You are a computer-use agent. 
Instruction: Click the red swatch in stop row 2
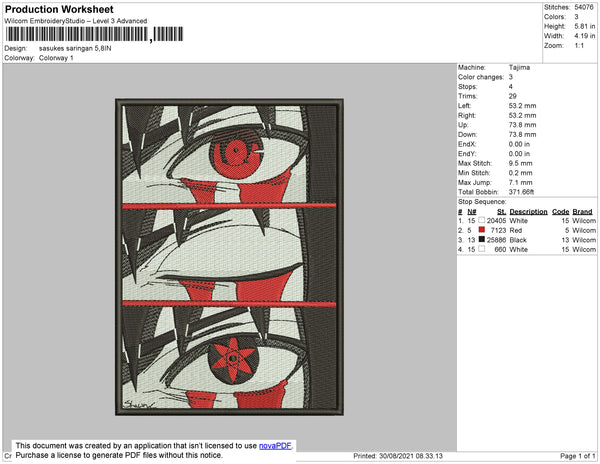[x=481, y=230]
